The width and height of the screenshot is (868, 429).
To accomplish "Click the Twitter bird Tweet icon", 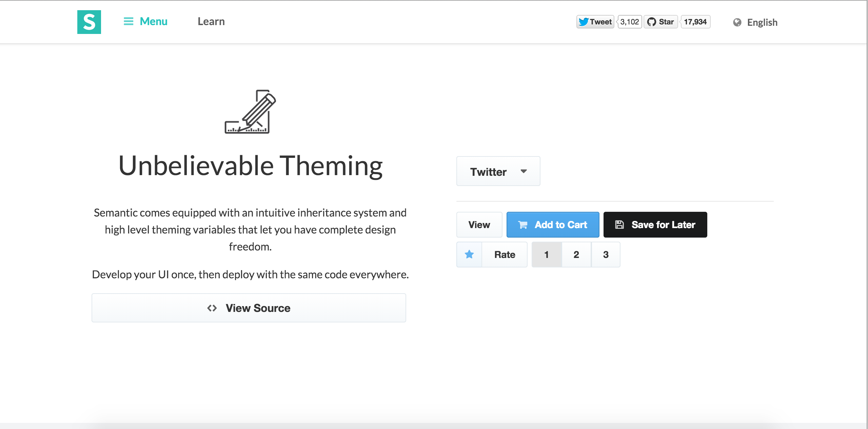I will (x=584, y=22).
